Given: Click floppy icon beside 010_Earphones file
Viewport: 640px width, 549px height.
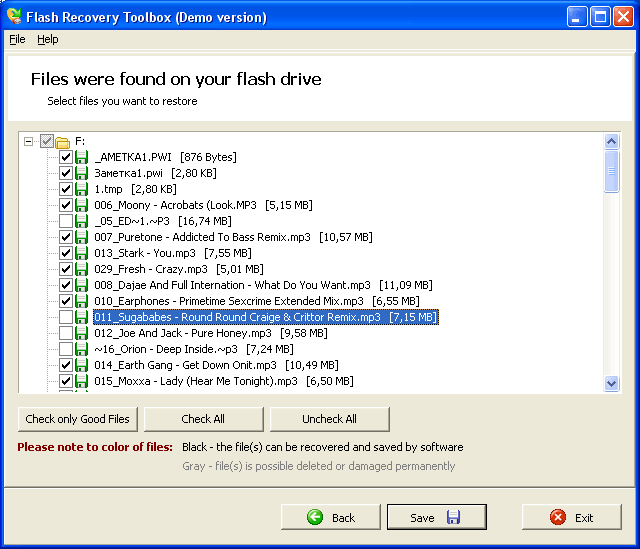Looking at the screenshot, I should pyautogui.click(x=82, y=301).
